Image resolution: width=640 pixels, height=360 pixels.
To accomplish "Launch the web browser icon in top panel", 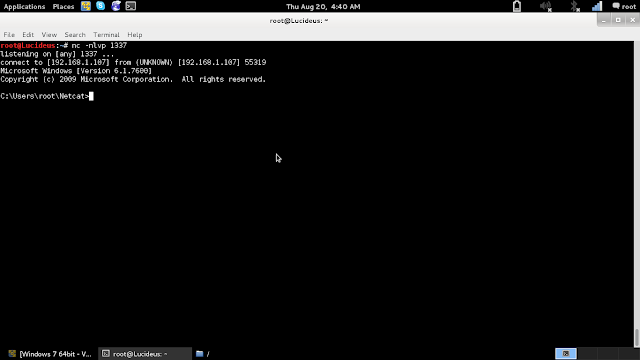I will [116, 6].
